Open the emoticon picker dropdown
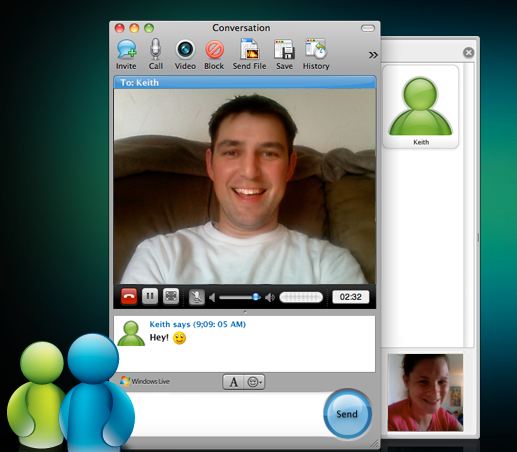The image size is (517, 452). (255, 382)
